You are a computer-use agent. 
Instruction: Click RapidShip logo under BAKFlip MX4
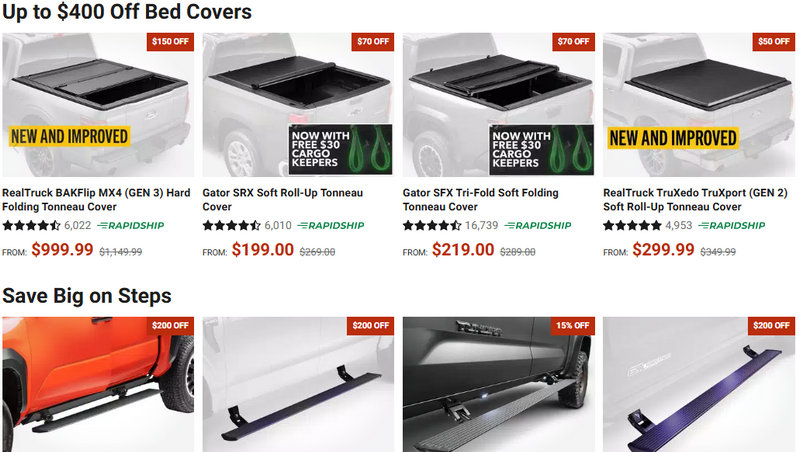click(x=131, y=225)
